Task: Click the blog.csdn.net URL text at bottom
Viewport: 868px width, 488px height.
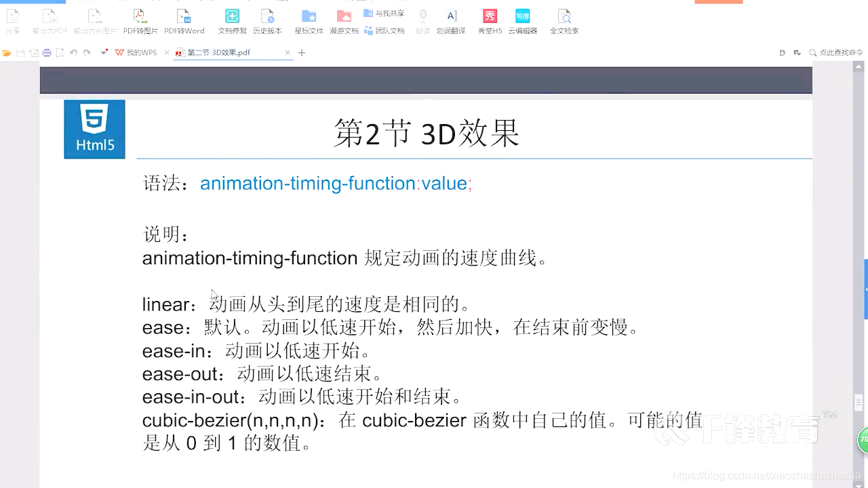Action: (x=767, y=476)
